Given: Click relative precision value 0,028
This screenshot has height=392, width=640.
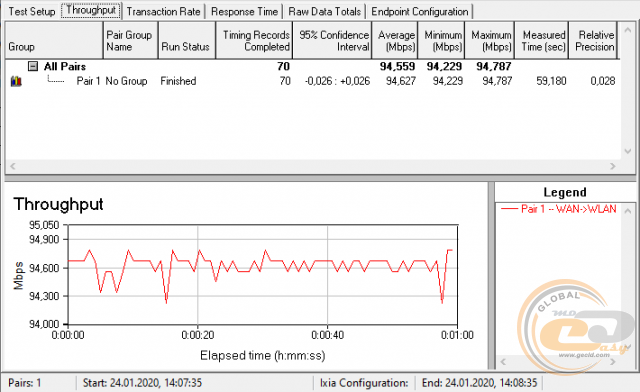Looking at the screenshot, I should click(x=602, y=81).
